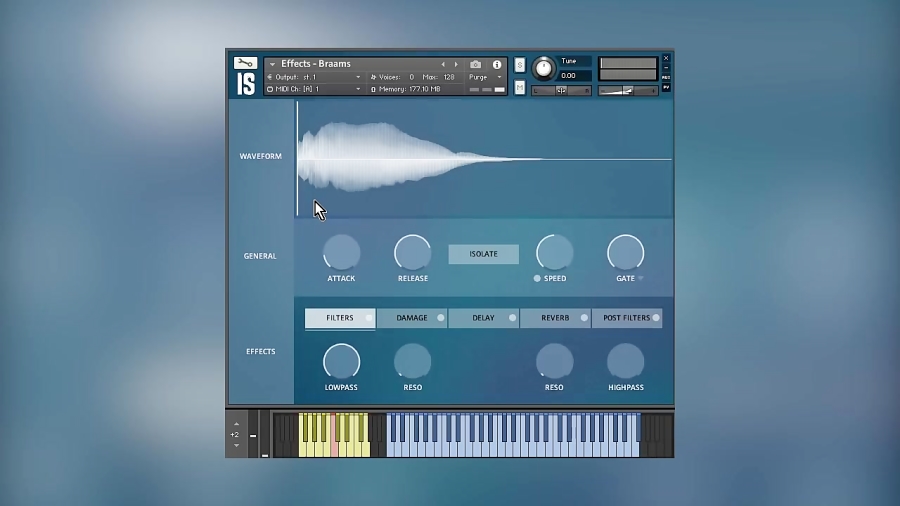This screenshot has height=506, width=900.
Task: Select the Post Filters tab
Action: point(625,318)
